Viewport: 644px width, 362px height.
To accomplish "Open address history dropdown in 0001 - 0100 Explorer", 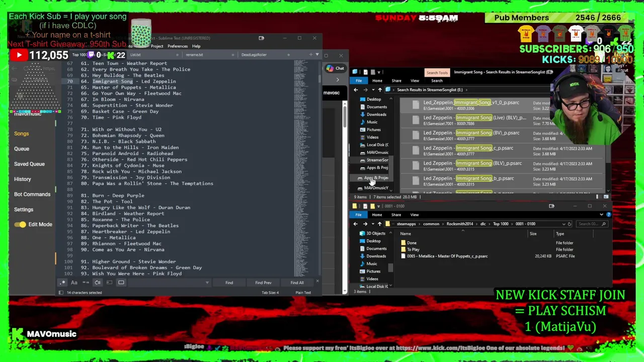I will coord(563,224).
